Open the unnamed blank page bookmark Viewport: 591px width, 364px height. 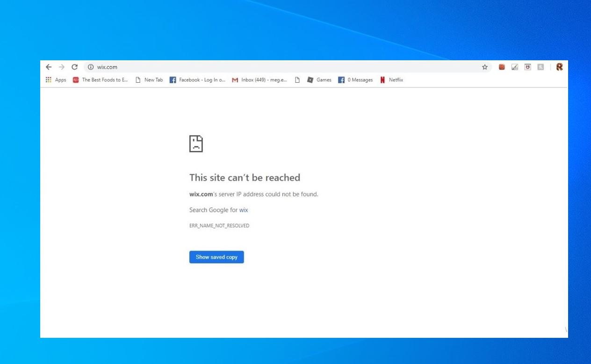click(x=297, y=80)
